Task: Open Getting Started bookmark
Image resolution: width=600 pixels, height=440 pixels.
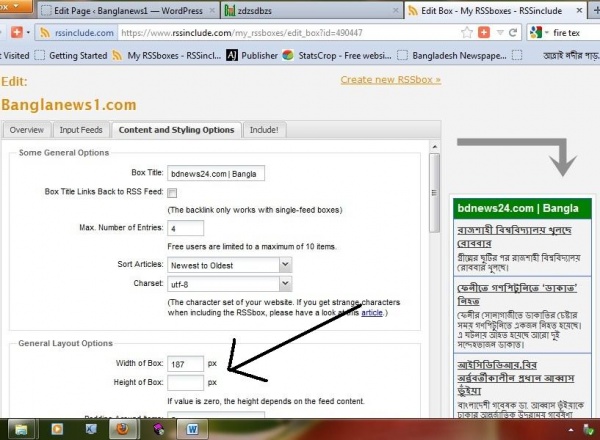Action: 71,55
